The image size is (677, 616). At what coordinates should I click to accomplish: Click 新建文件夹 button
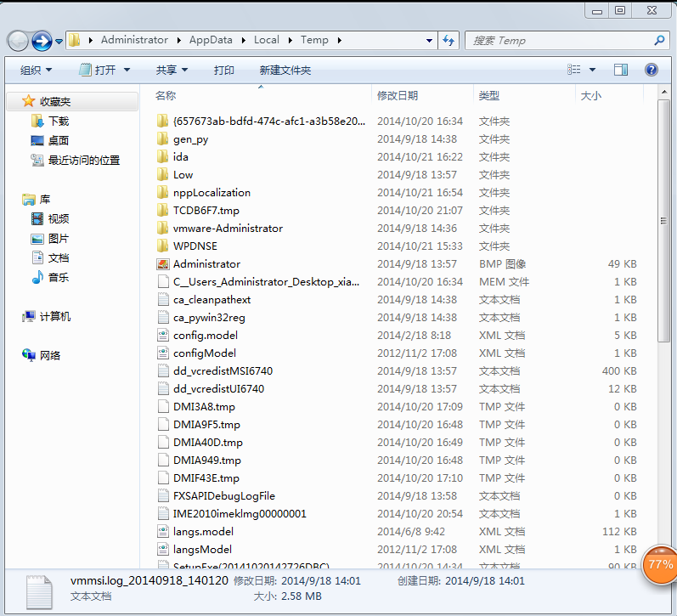pyautogui.click(x=285, y=70)
